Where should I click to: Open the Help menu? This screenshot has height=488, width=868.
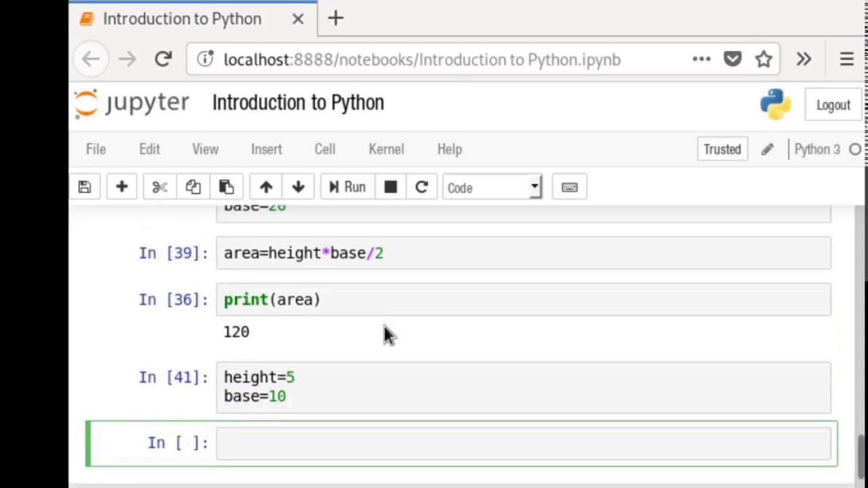(x=450, y=149)
